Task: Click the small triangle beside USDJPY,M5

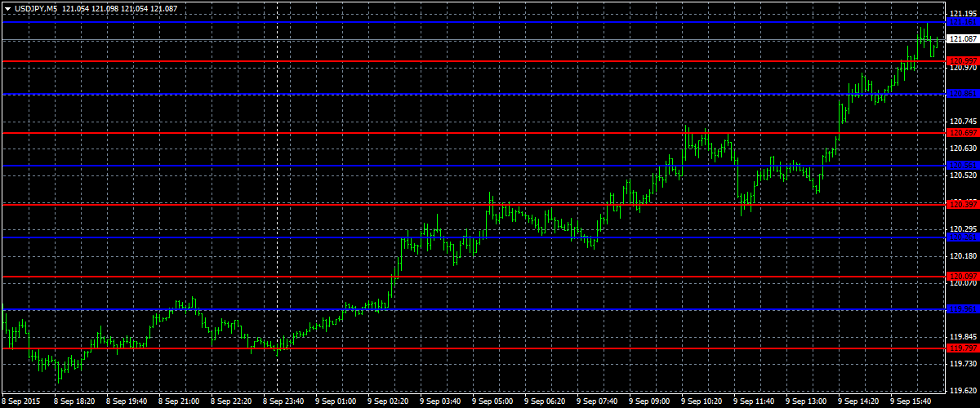Action: click(x=7, y=7)
